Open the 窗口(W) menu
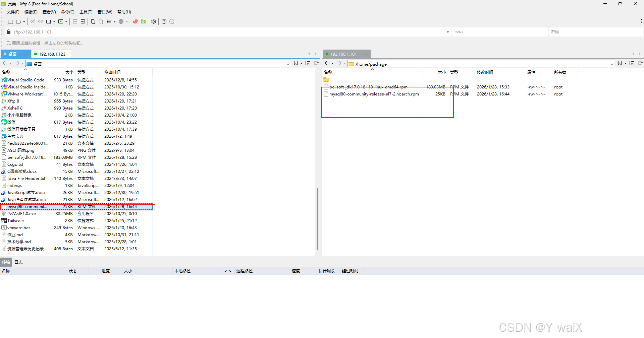Image resolution: width=644 pixels, height=338 pixels. tap(105, 12)
